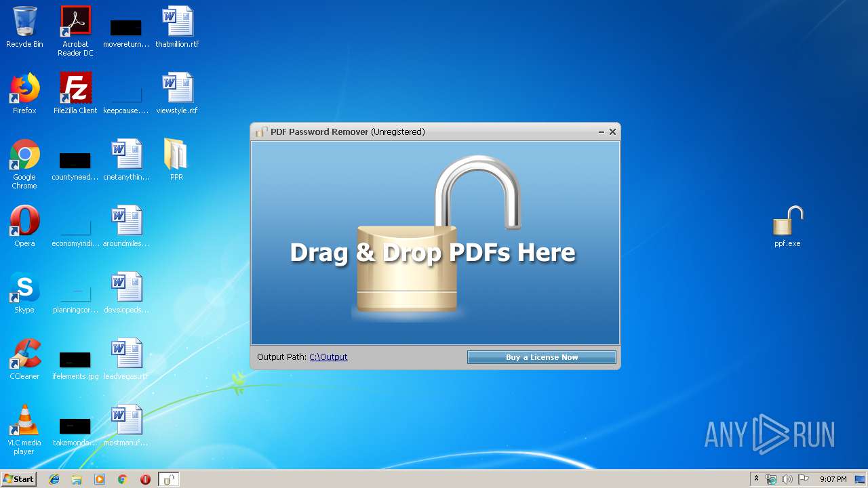Open Opera from the taskbar
This screenshot has width=868, height=488.
(x=145, y=479)
